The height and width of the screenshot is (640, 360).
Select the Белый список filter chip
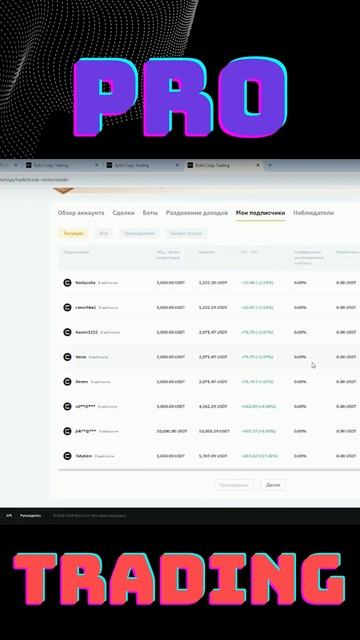(x=186, y=233)
